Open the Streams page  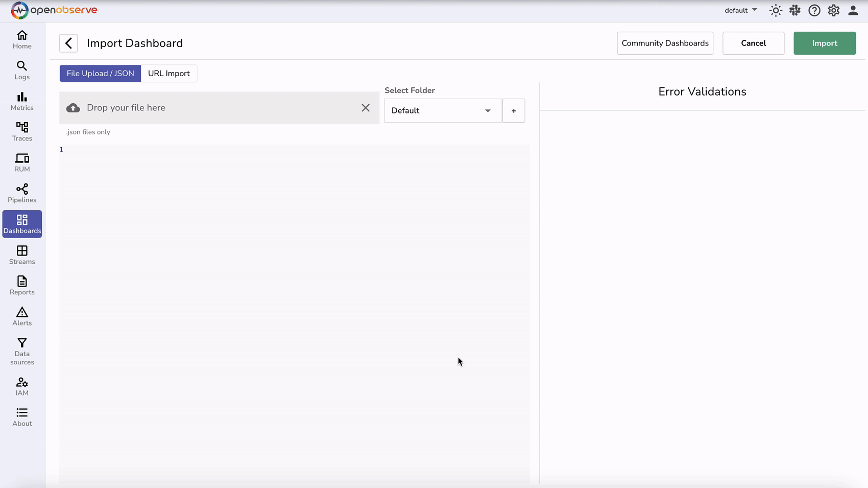pos(22,255)
